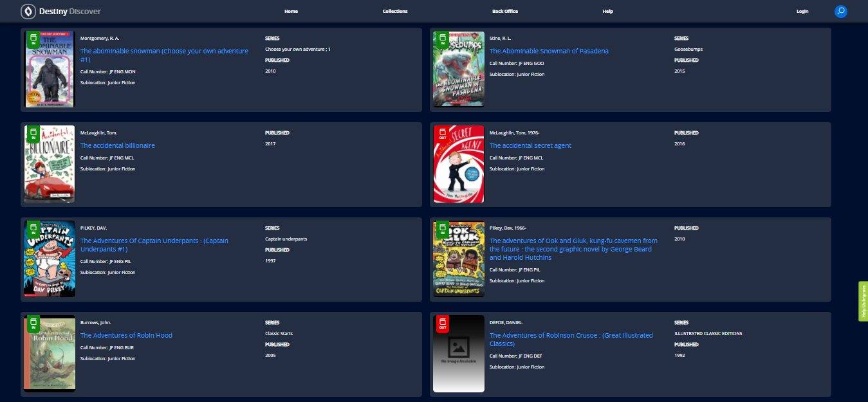Click the IN badge on Adventures of Robin Hood

(33, 324)
